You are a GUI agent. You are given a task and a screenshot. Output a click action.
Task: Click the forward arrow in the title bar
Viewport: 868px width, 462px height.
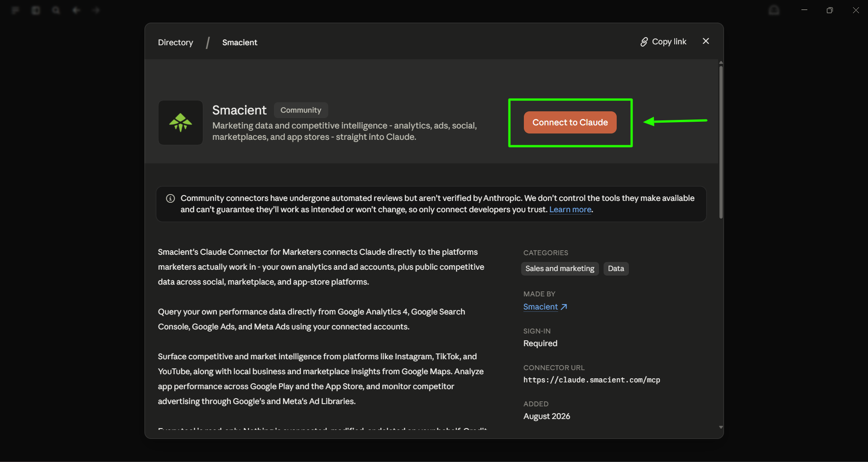[96, 10]
